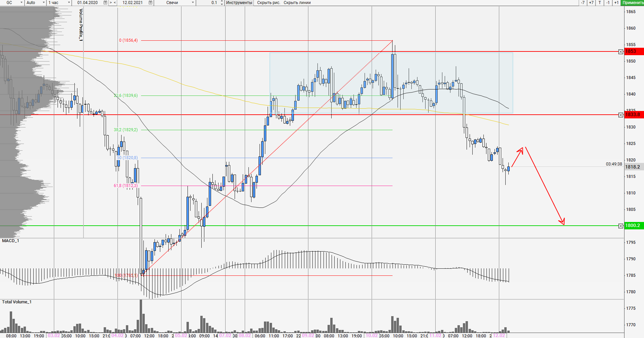Click the X marker on the 1853 line
The image size is (644, 338).
coord(621,52)
